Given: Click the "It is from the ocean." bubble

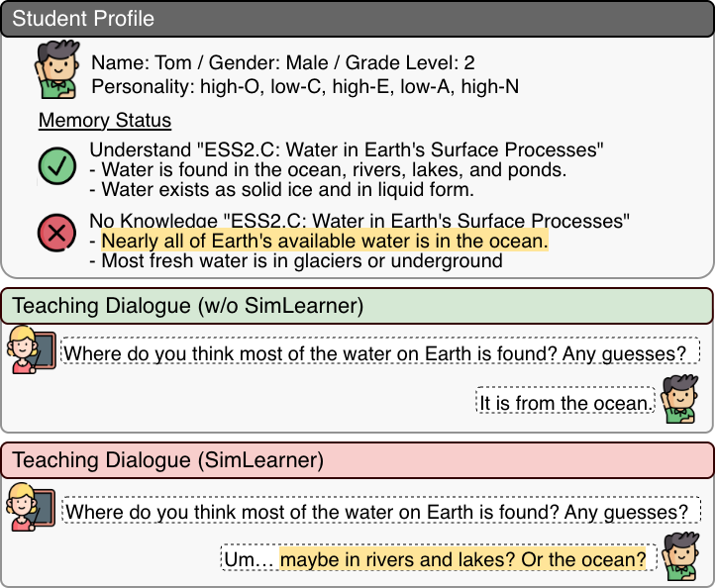Looking at the screenshot, I should point(565,402).
